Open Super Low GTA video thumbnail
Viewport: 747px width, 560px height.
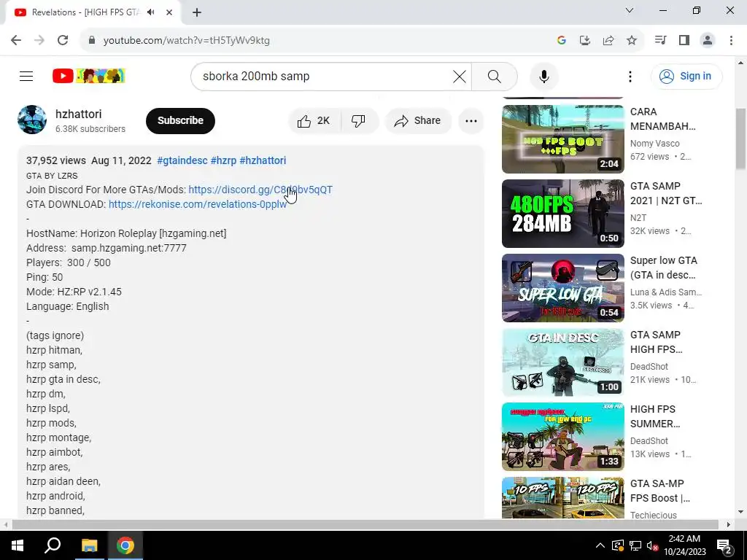point(562,287)
